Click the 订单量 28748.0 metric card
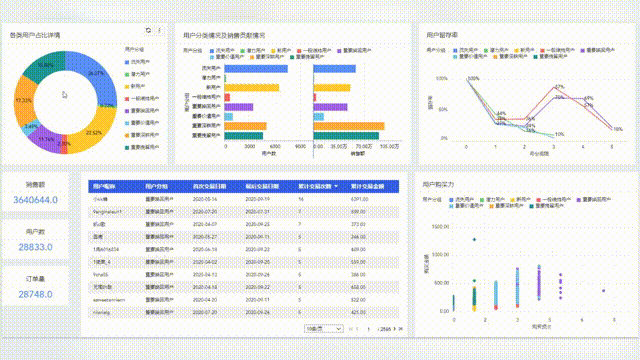This screenshot has height=360, width=640. click(x=36, y=287)
